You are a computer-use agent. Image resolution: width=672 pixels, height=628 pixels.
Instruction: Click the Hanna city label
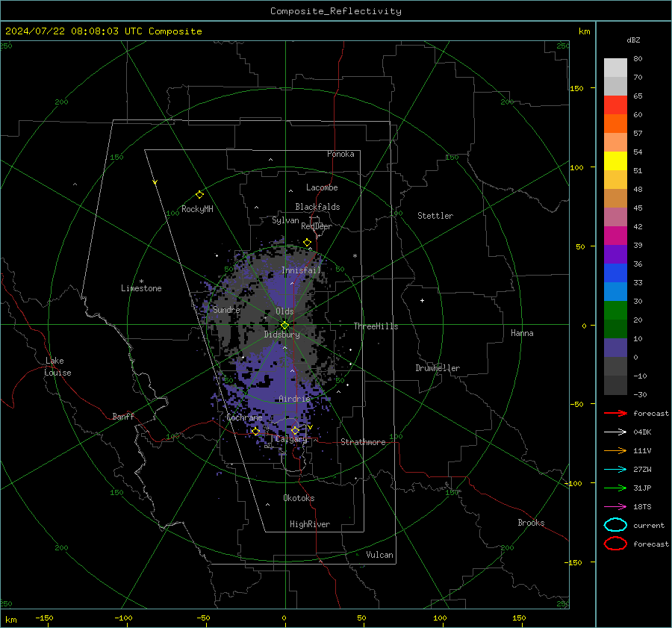pos(522,333)
